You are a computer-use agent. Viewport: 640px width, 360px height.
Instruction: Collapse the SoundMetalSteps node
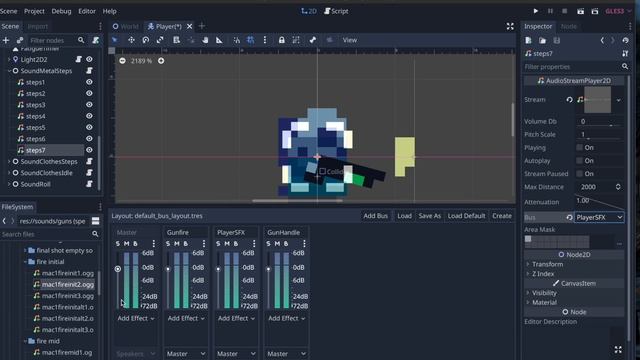coord(9,71)
